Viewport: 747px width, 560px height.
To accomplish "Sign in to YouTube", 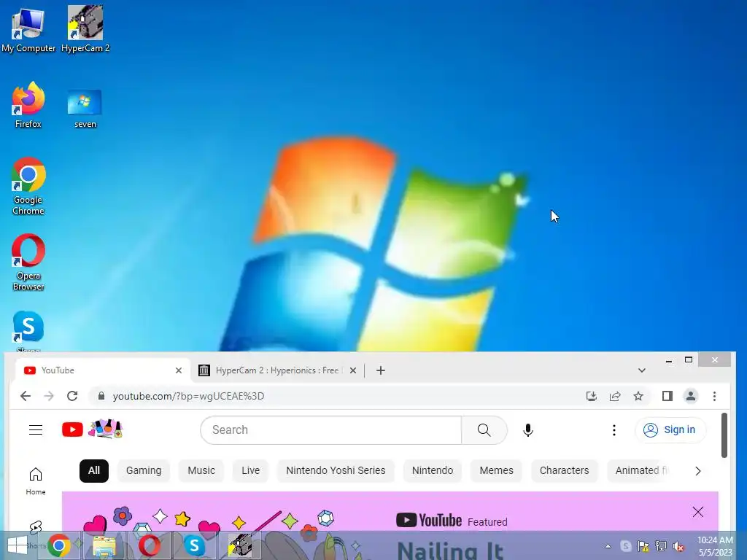I will click(x=670, y=430).
